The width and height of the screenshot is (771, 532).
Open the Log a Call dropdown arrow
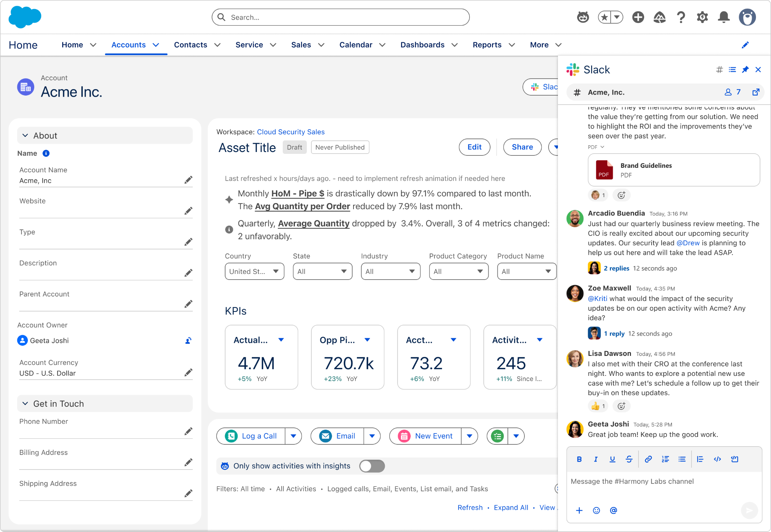(293, 436)
